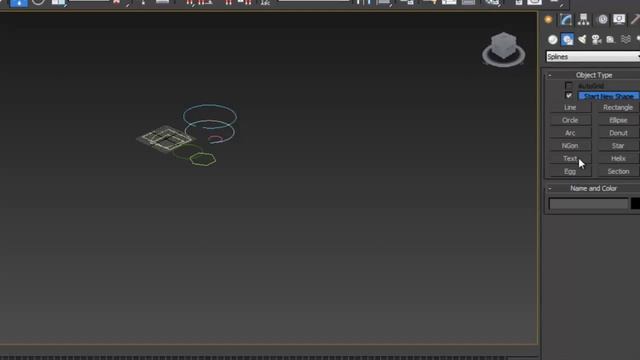Choose the Donut spline button
The image size is (640, 360).
pyautogui.click(x=618, y=133)
